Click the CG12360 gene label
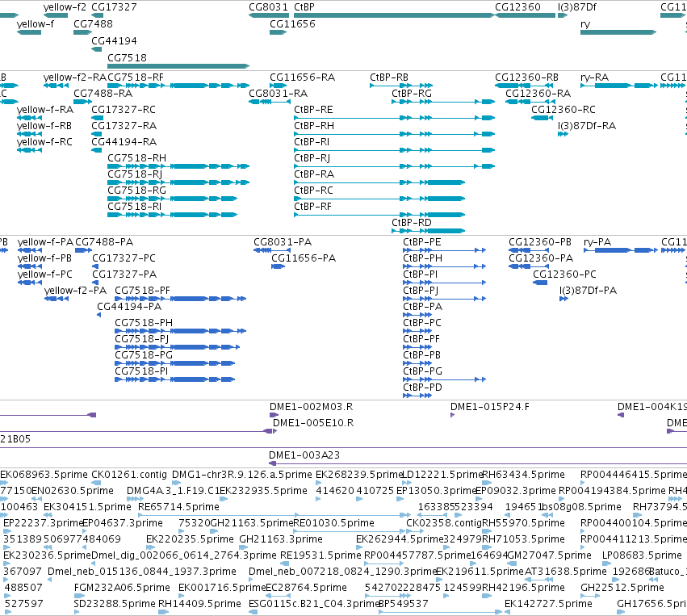This screenshot has width=687, height=616. 517,7
